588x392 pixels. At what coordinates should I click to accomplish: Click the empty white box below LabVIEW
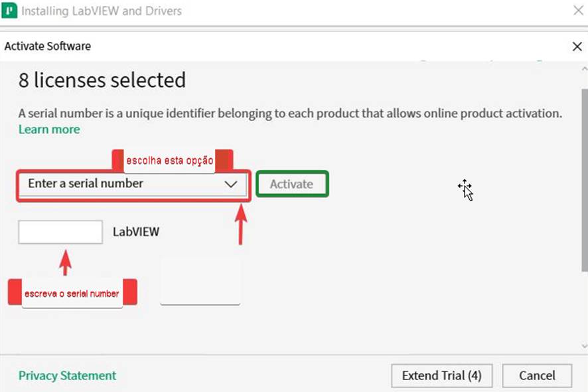[x=200, y=282]
